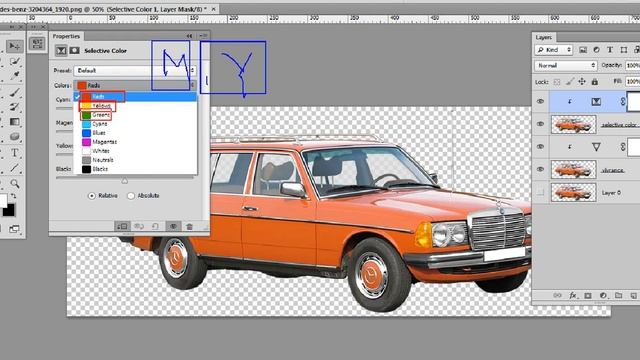View previous state icon in Properties
640x360 pixels.
[139, 226]
